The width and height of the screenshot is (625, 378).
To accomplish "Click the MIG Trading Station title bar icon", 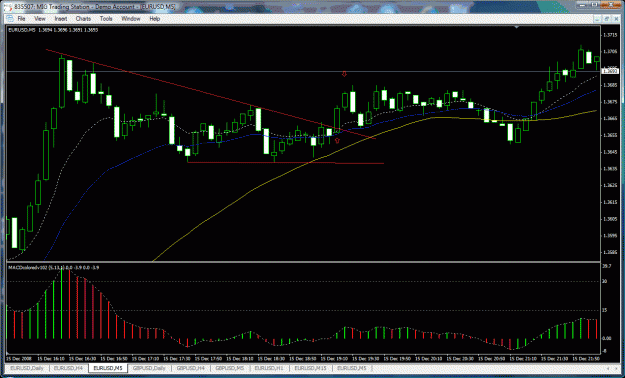I will click(9, 7).
